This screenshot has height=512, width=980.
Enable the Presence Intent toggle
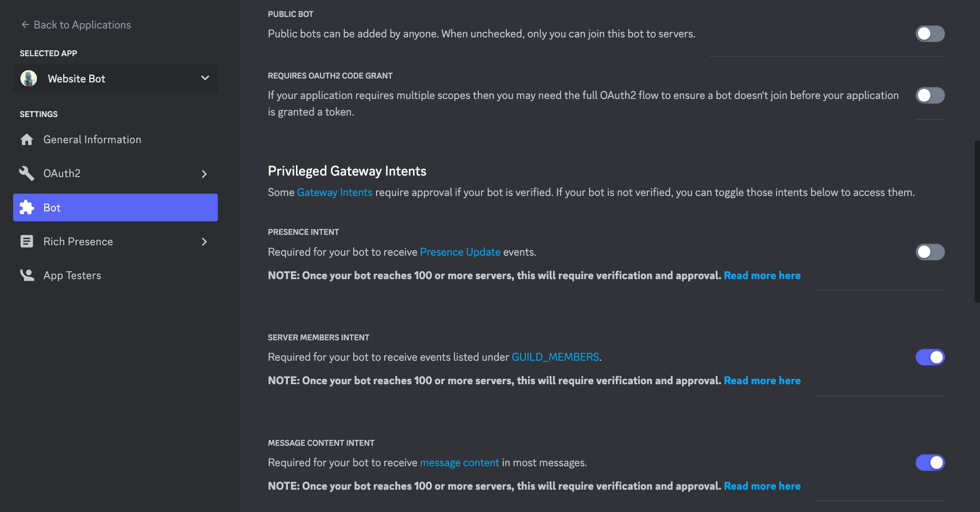[x=930, y=252]
